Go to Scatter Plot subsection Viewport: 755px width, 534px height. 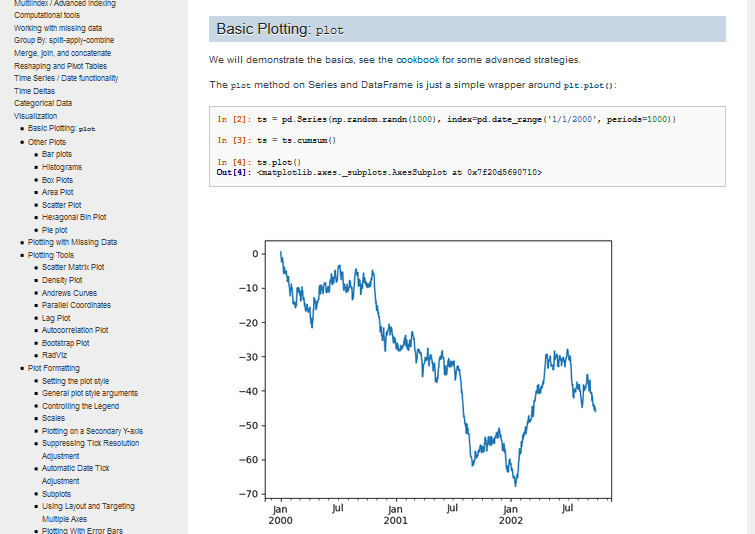click(x=62, y=205)
